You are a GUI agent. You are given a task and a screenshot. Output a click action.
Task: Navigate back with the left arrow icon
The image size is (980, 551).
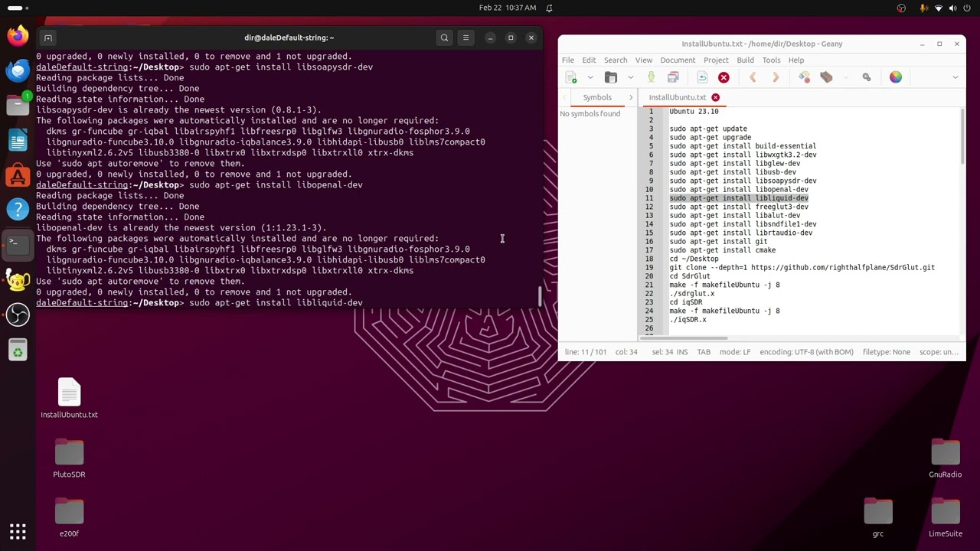tap(753, 77)
